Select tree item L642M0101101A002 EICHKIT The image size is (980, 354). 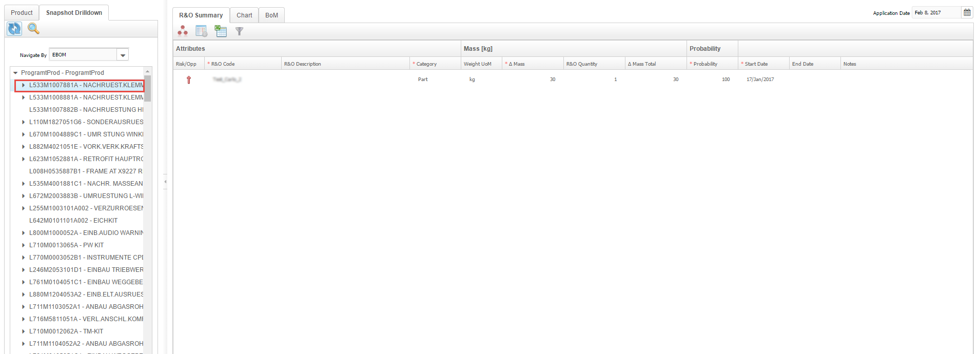[73, 221]
